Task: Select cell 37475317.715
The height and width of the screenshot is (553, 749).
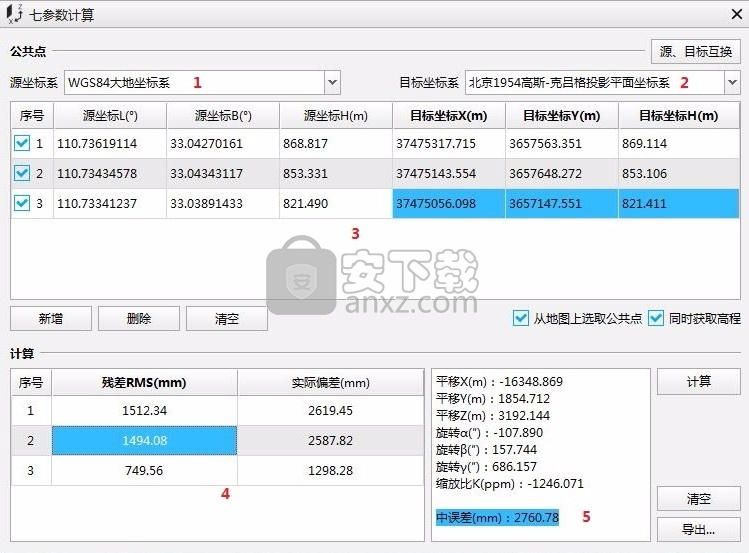Action: (449, 143)
